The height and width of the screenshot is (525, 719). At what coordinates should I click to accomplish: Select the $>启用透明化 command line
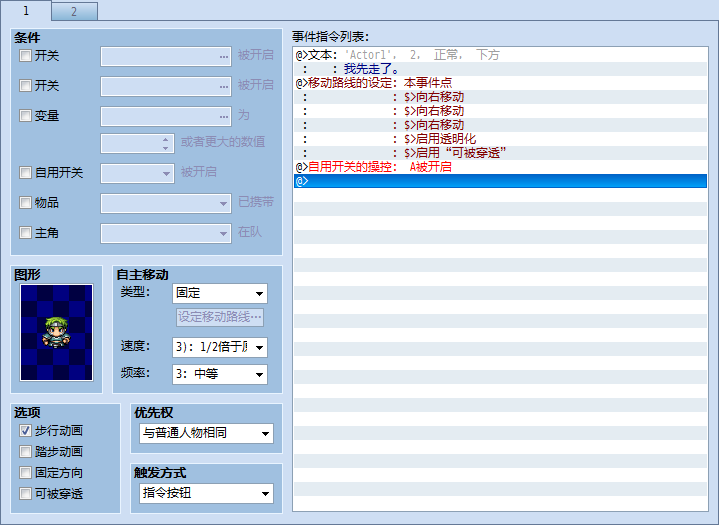tap(500, 139)
